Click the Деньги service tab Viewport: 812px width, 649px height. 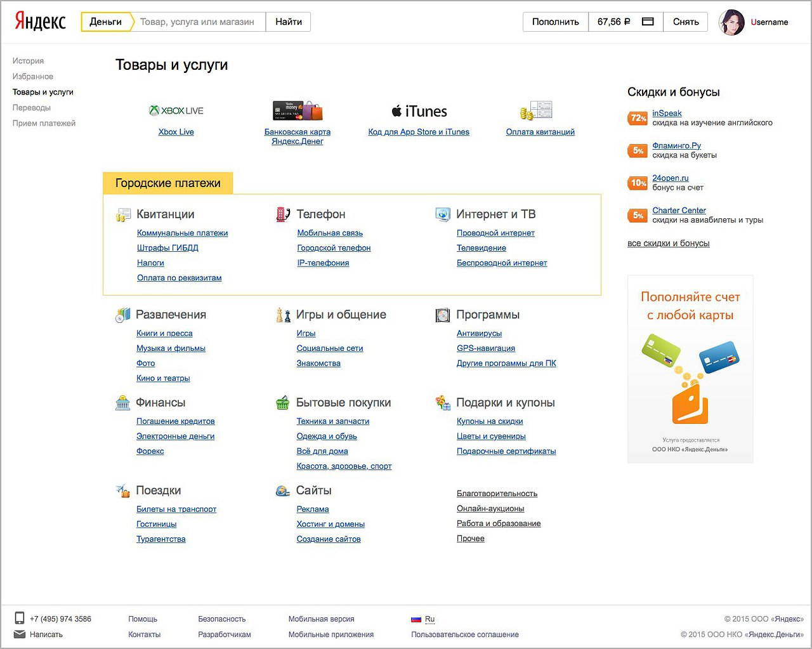click(x=106, y=22)
